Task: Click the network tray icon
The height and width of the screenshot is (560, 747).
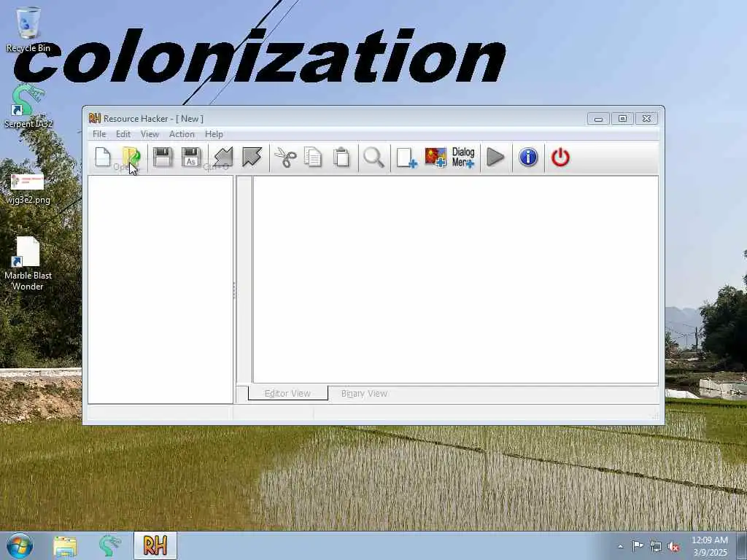Action: 656,546
